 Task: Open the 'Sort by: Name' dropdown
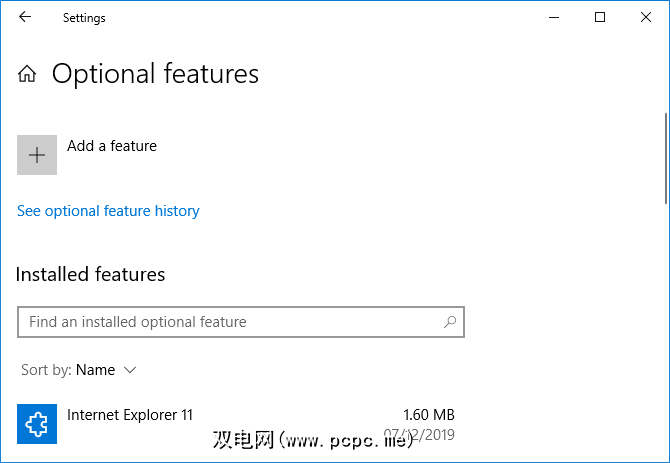click(79, 370)
